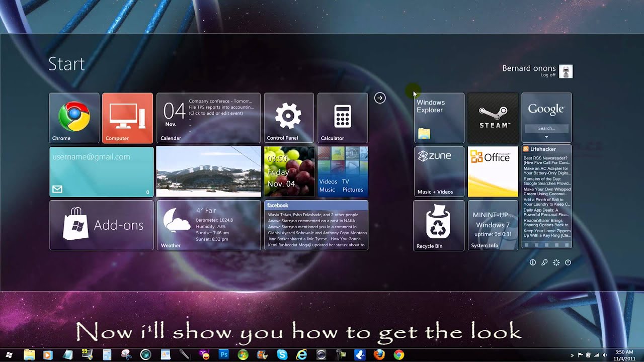Open 'Keep Your Loose Zippers' item
This screenshot has height=362, width=644.
(546, 233)
